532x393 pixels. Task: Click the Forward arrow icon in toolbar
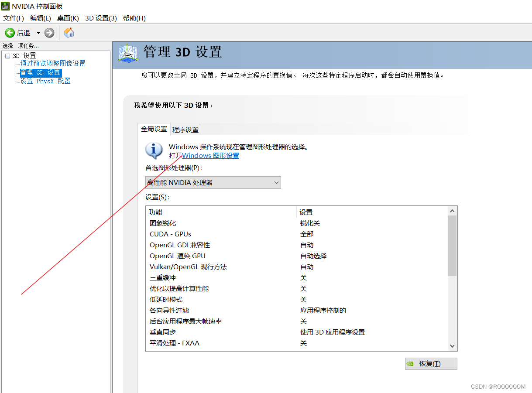click(x=49, y=33)
